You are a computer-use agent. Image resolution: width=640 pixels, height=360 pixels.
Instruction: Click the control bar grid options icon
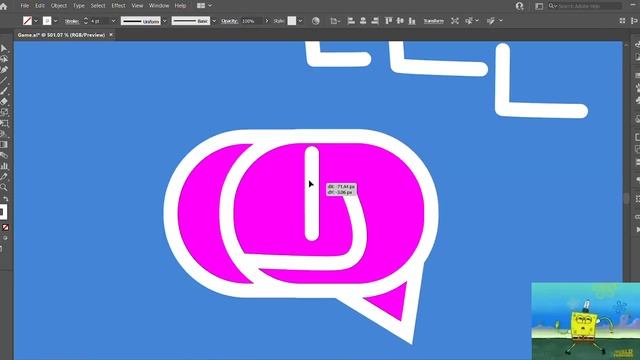[622, 21]
